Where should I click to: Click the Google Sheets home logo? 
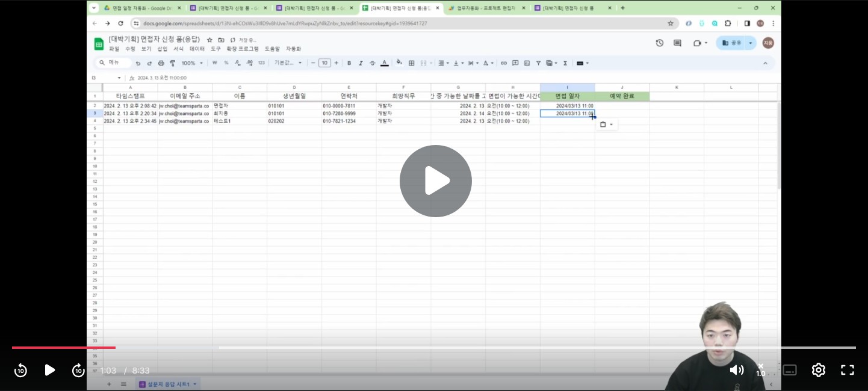tap(99, 44)
